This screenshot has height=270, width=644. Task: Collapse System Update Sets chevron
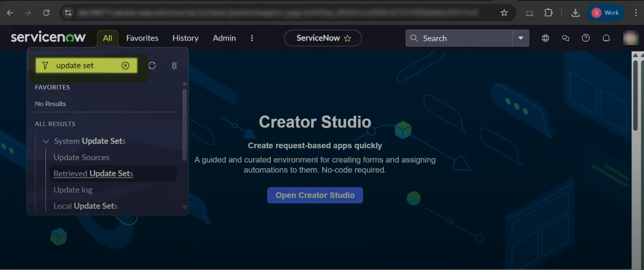[45, 142]
